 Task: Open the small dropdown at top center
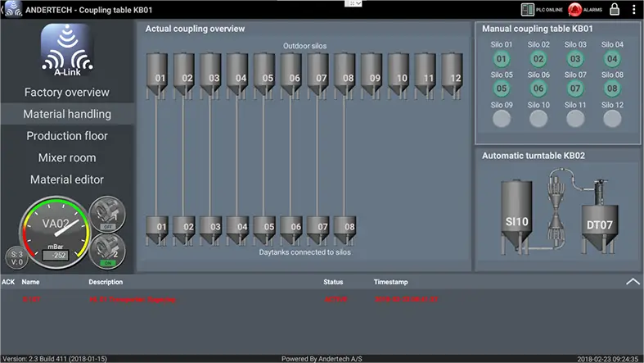point(354,3)
